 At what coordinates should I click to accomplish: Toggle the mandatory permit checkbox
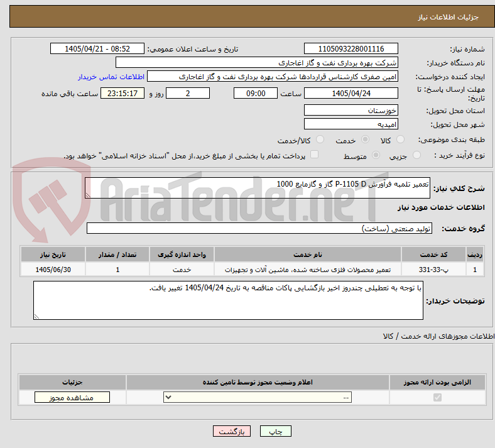437,397
